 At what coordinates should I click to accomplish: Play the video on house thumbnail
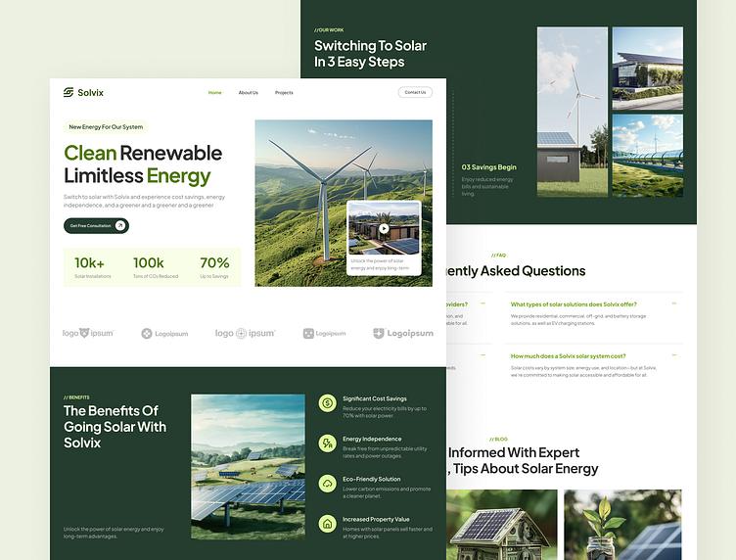(x=384, y=228)
